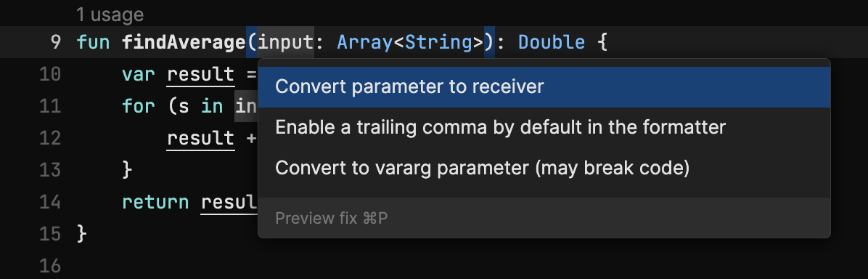Pick Convert to vararg parameter option
The image size is (868, 279).
point(544,168)
